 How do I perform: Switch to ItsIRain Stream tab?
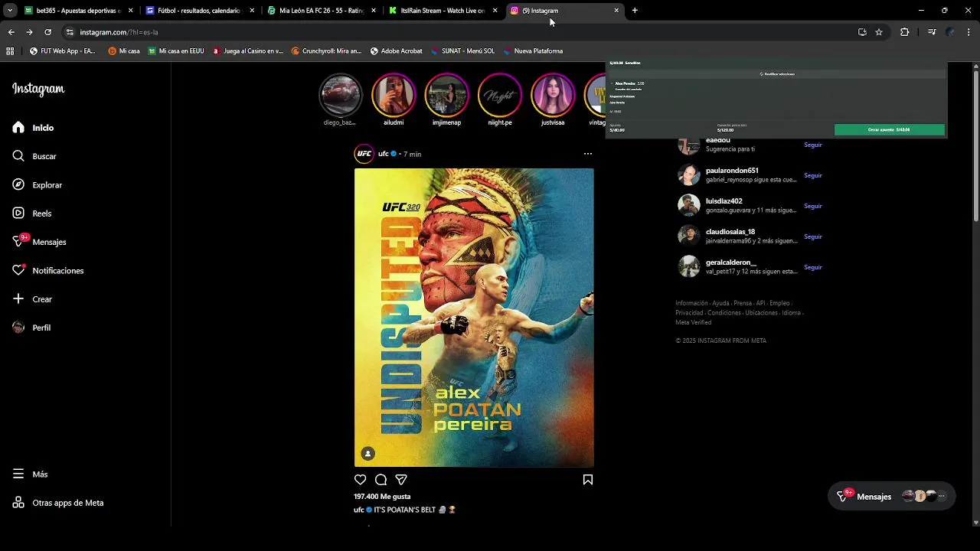coord(443,11)
